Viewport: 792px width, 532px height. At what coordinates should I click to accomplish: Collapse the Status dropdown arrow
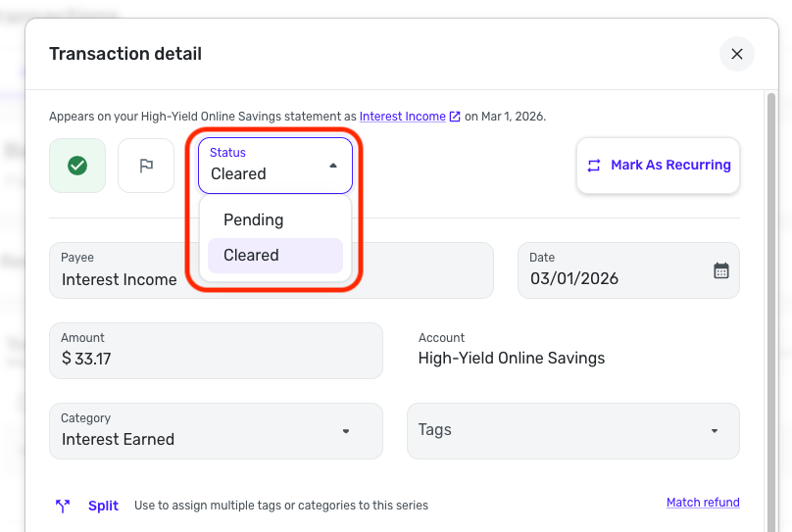pyautogui.click(x=333, y=166)
